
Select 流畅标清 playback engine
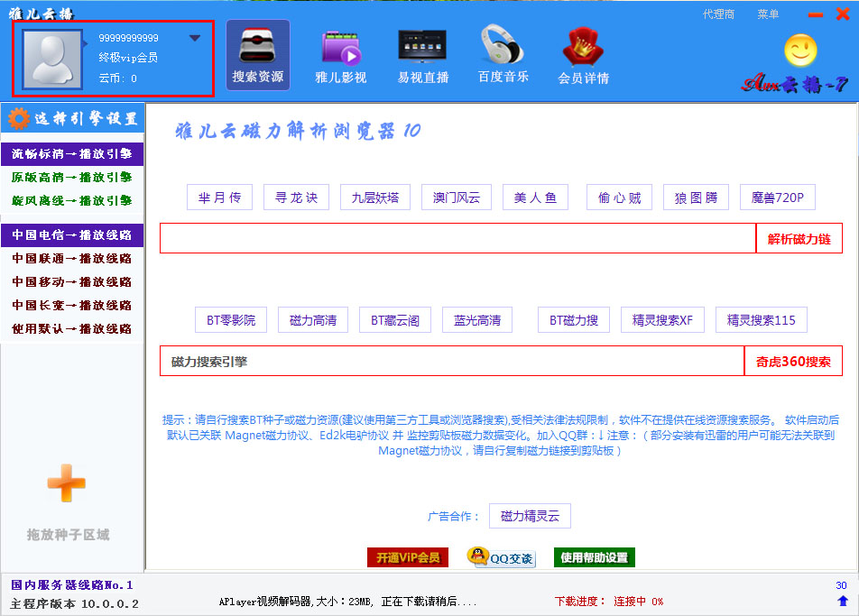72,154
